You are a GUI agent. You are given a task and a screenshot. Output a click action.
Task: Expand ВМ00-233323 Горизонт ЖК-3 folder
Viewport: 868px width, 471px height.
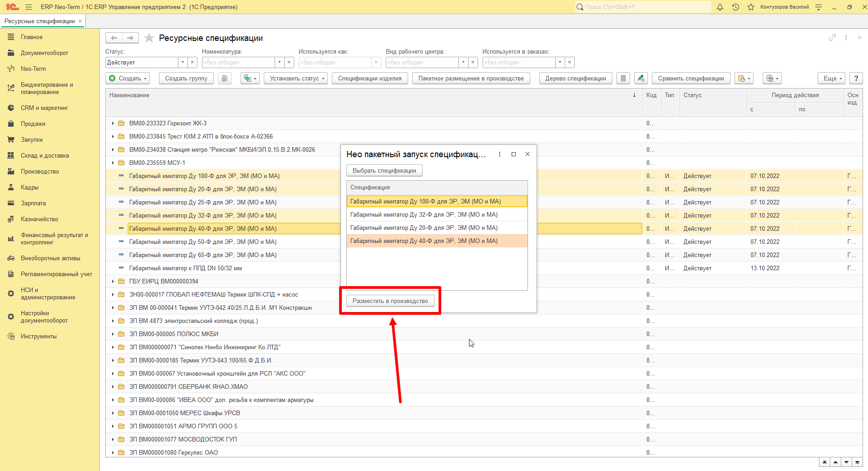(x=113, y=124)
